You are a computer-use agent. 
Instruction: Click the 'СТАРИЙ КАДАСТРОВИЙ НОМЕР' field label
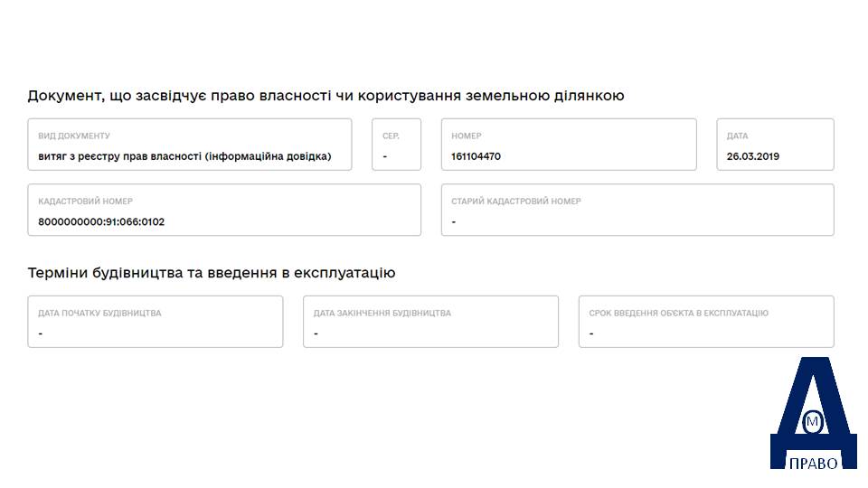516,201
